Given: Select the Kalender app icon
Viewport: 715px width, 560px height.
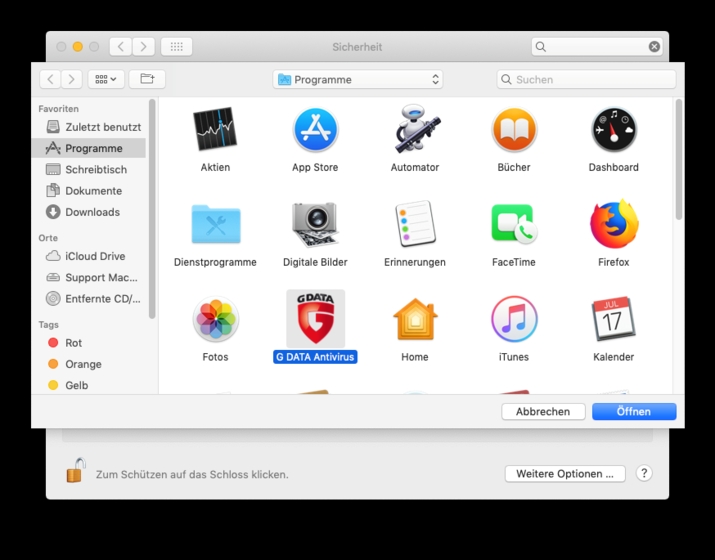Looking at the screenshot, I should tap(614, 319).
